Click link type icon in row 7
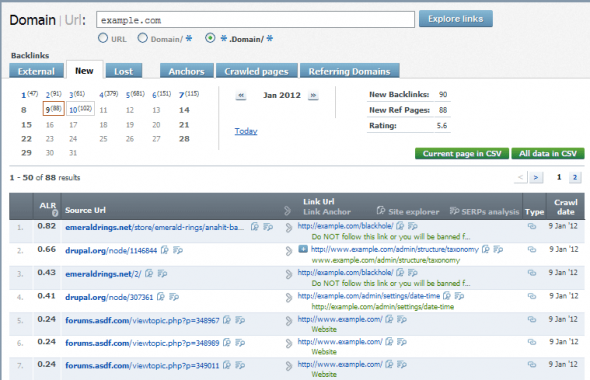 pyautogui.click(x=532, y=364)
